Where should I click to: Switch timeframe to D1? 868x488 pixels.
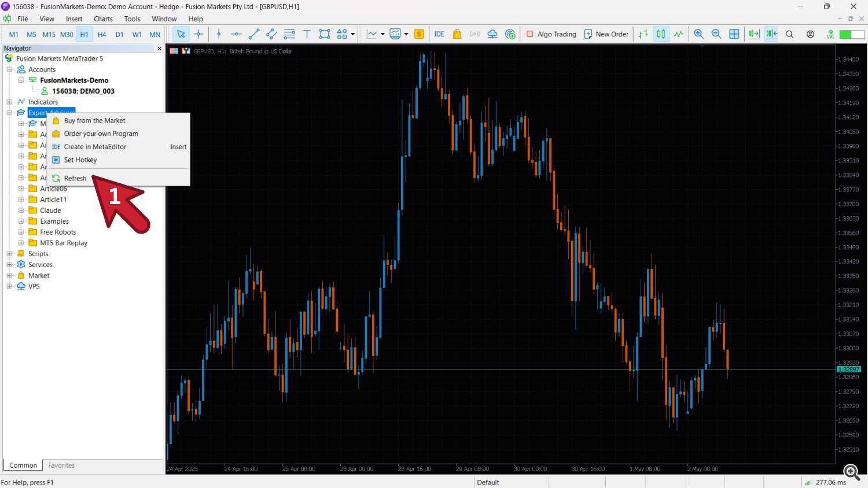pyautogui.click(x=119, y=34)
